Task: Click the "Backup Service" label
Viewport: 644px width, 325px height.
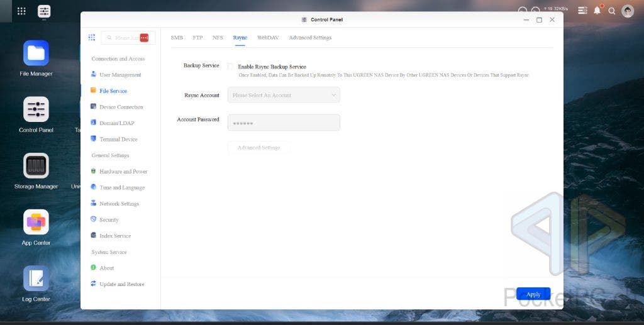Action: pos(201,65)
